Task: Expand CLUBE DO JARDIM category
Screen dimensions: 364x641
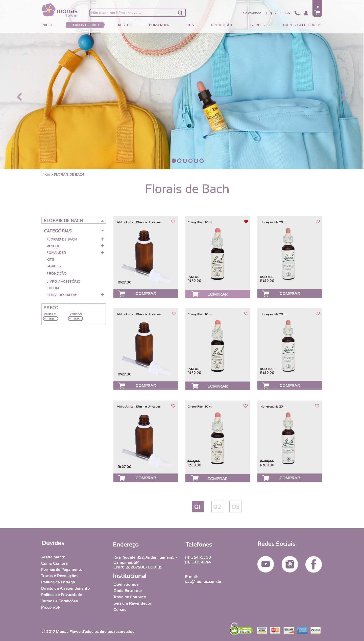Action: pyautogui.click(x=102, y=295)
